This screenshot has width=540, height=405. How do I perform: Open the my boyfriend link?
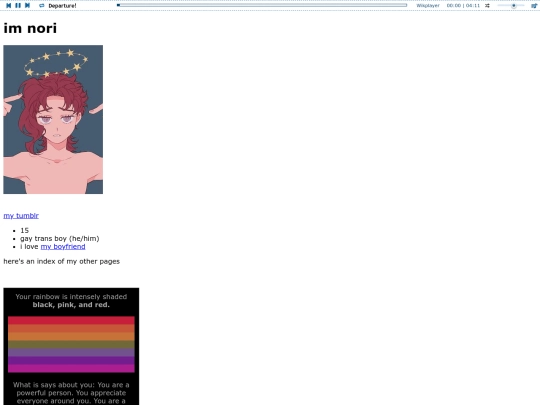63,247
